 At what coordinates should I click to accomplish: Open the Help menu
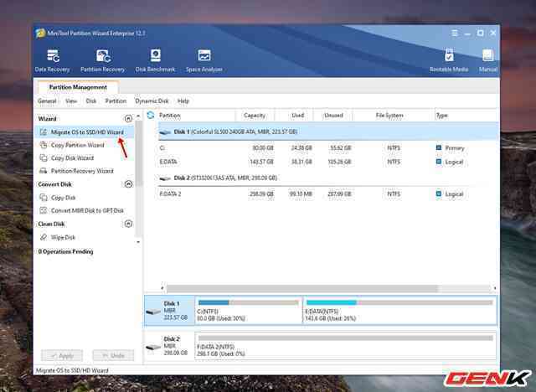pyautogui.click(x=183, y=101)
